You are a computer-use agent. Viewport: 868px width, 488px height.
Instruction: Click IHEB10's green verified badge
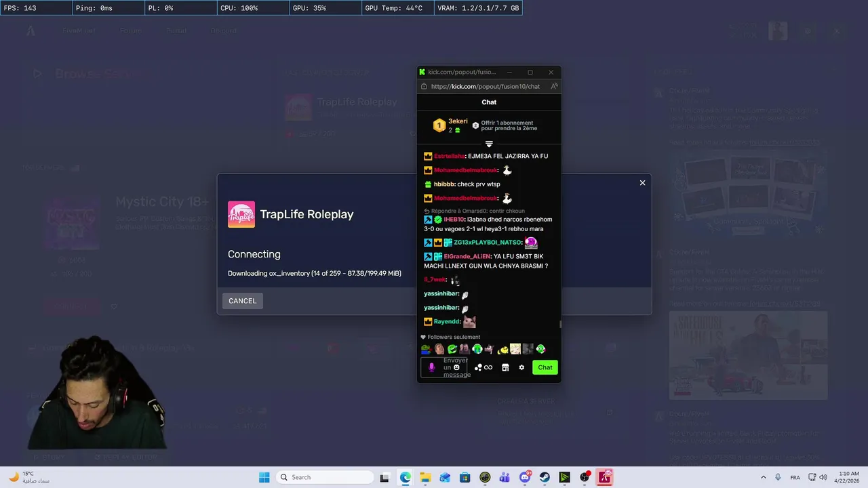[438, 220]
